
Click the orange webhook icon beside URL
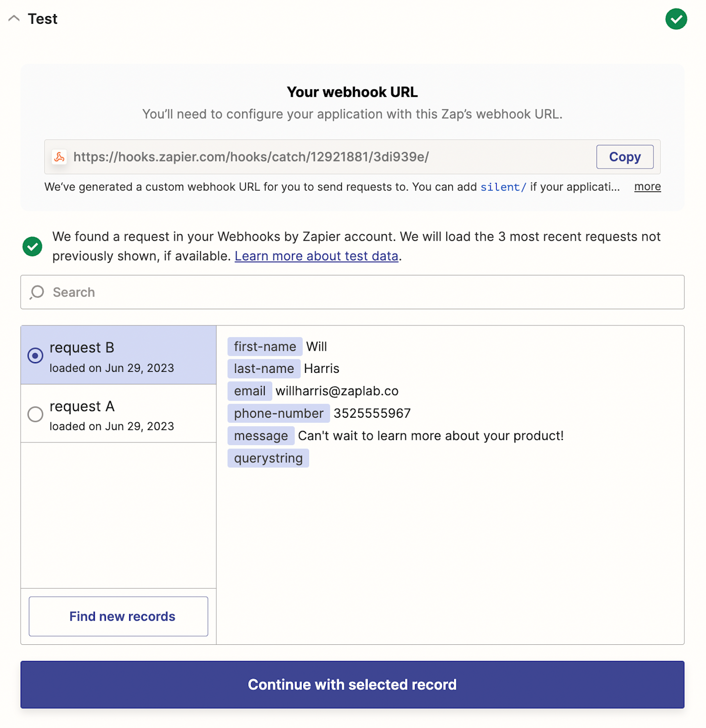tap(60, 157)
